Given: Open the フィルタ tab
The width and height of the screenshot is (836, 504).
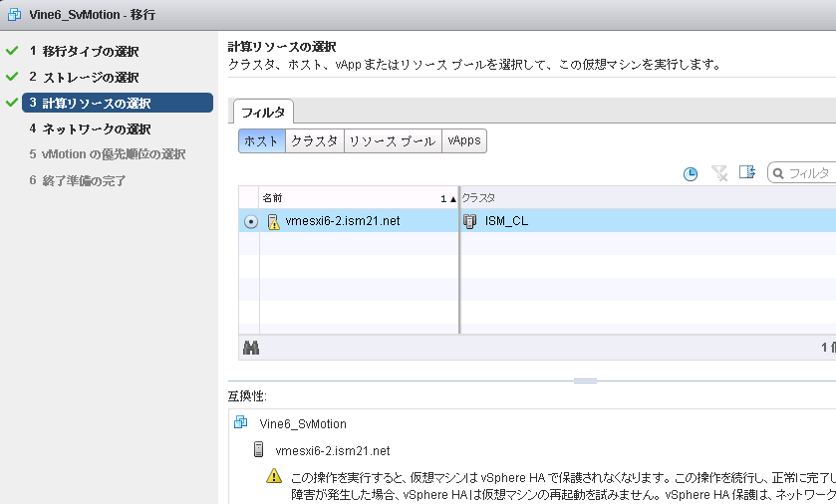Looking at the screenshot, I should pyautogui.click(x=264, y=113).
